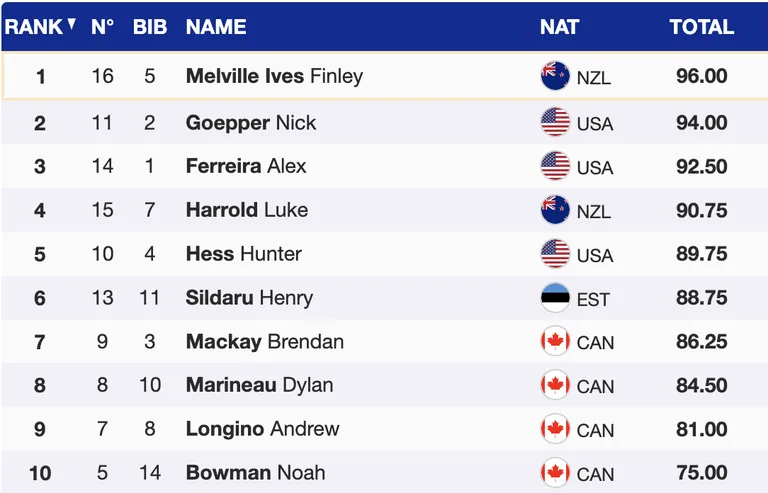Screen dimensions: 768x493
Task: Click the Canada flag in Marineau Dylan's row
Action: 555,385
